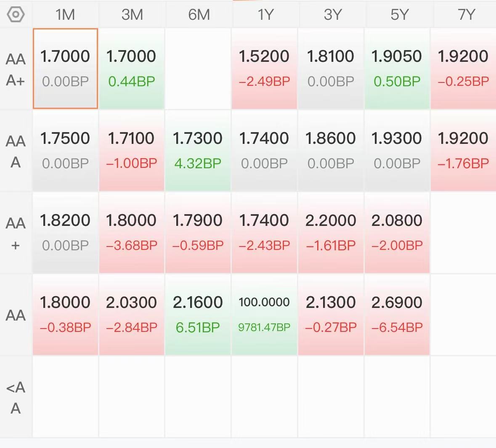Open AAA+ 1Y cell showing 1.5200

click(265, 69)
